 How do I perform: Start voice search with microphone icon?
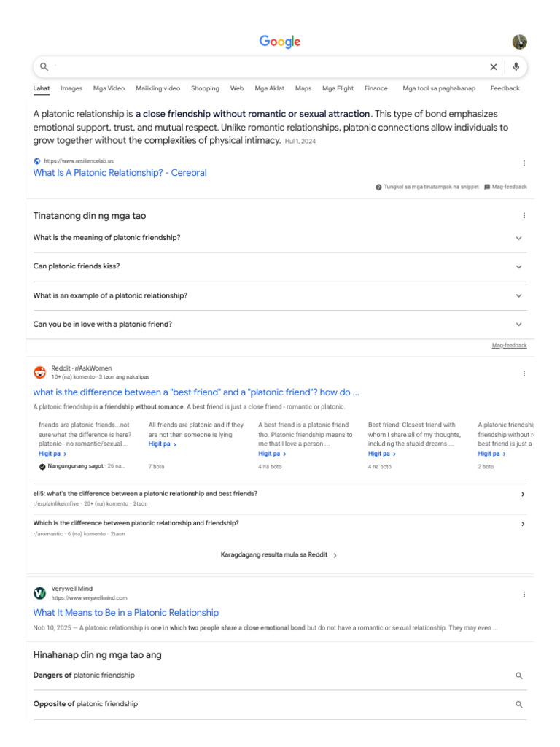tap(516, 67)
